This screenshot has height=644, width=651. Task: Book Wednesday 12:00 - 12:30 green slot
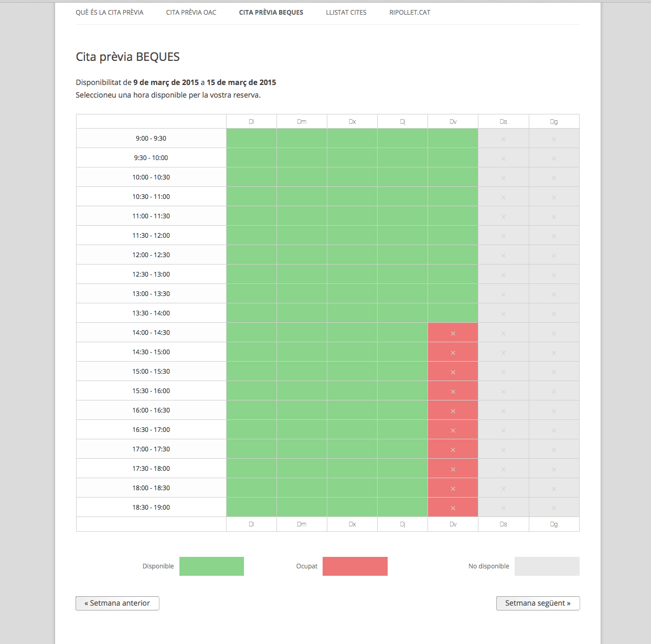tap(352, 255)
